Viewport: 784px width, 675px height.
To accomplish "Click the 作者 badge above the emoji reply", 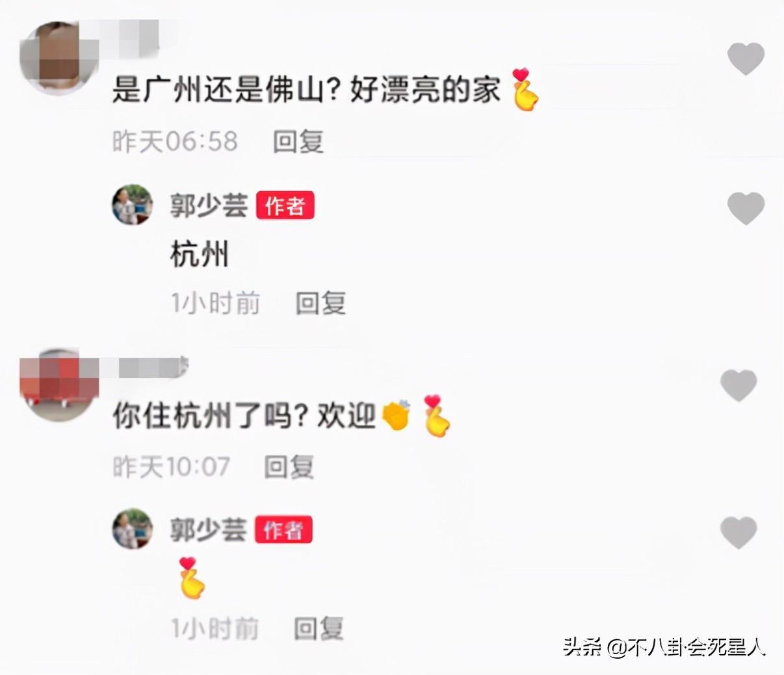I will (x=283, y=530).
